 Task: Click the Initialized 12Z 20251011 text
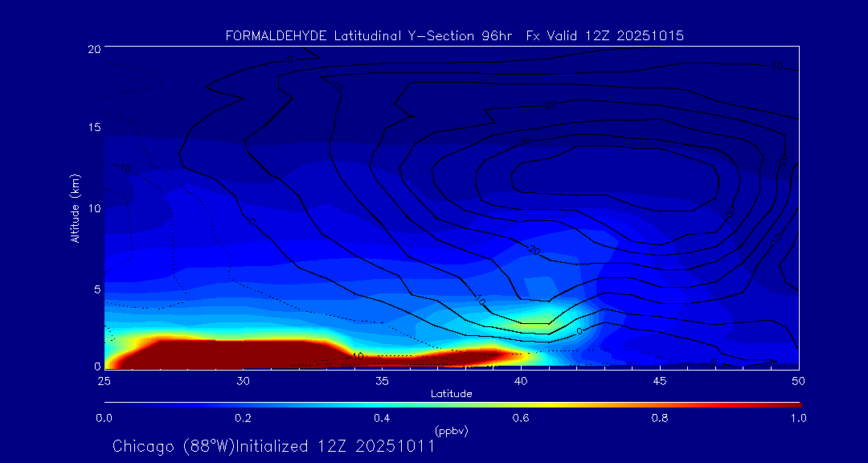coord(335,446)
